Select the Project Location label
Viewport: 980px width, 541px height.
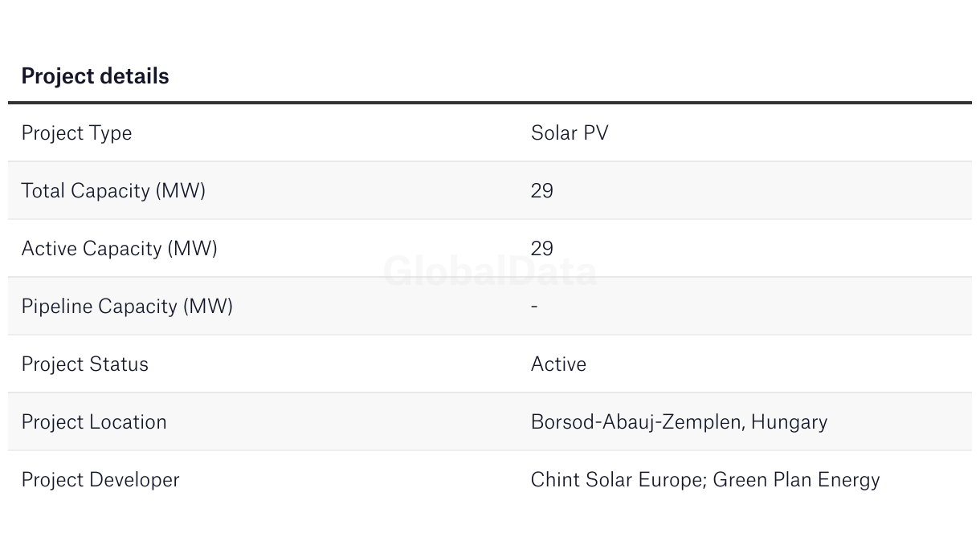pos(94,421)
